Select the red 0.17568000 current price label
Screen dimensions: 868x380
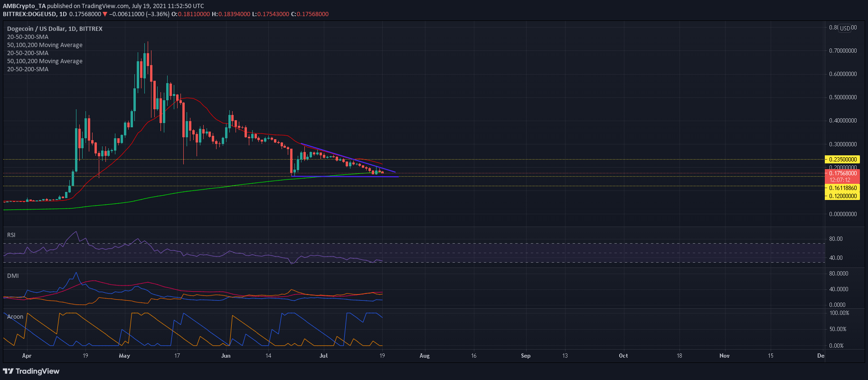click(842, 173)
